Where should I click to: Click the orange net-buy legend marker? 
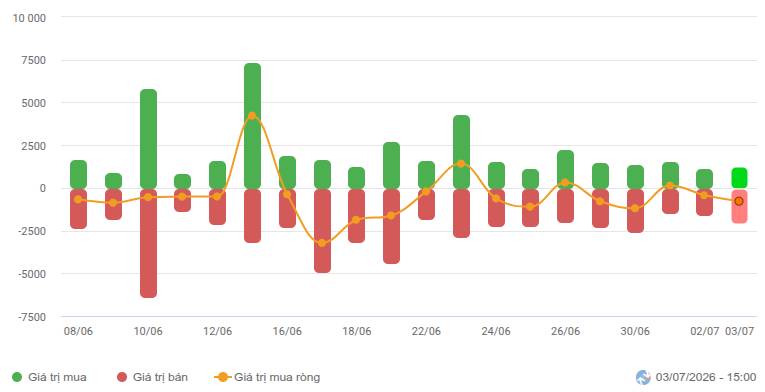pyautogui.click(x=222, y=377)
